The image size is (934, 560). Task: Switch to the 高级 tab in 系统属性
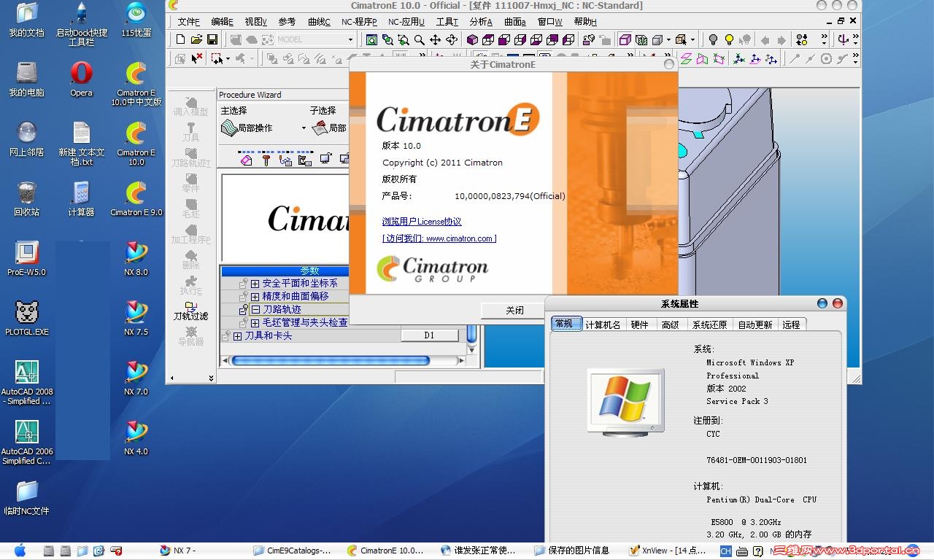670,324
